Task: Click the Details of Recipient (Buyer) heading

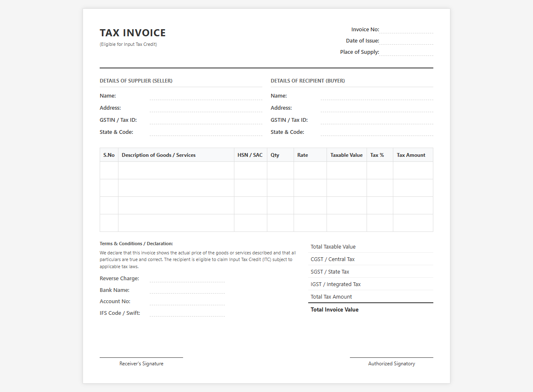Action: point(308,81)
